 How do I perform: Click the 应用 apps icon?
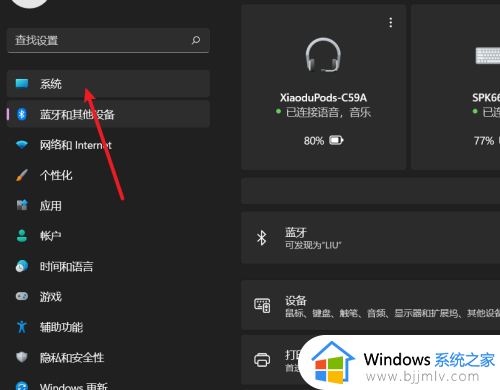[22, 205]
